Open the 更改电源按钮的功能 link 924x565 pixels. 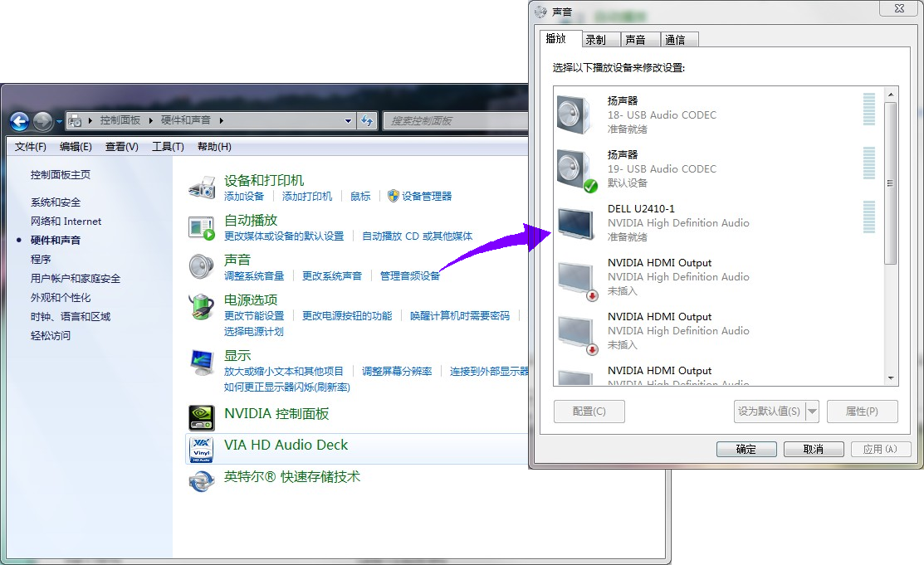tap(346, 316)
